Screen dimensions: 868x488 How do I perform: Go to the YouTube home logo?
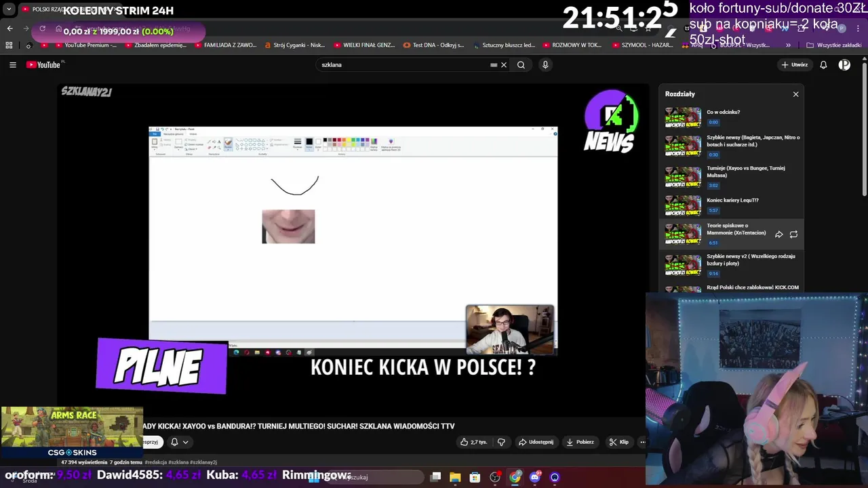click(45, 65)
